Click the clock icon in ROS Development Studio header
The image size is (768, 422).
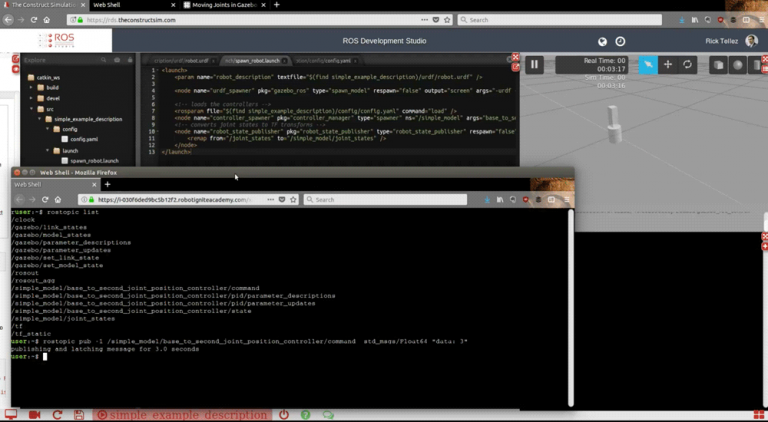(620, 42)
